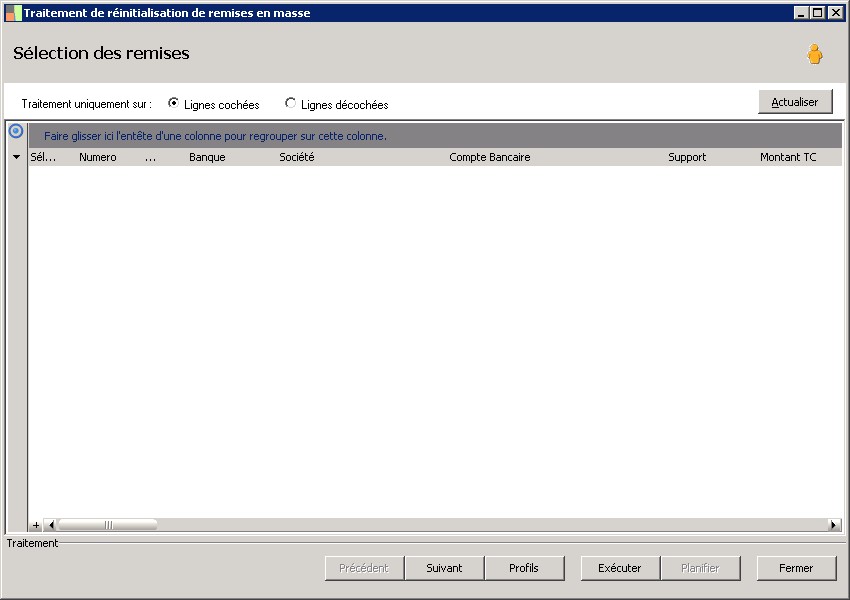
Task: Sort by the Société column header
Action: click(x=297, y=157)
